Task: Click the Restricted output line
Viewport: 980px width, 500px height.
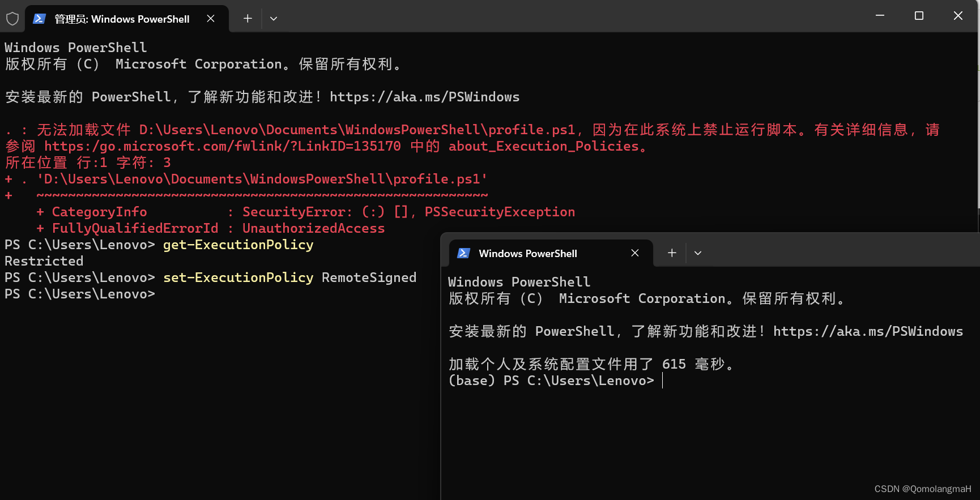Action: 44,261
